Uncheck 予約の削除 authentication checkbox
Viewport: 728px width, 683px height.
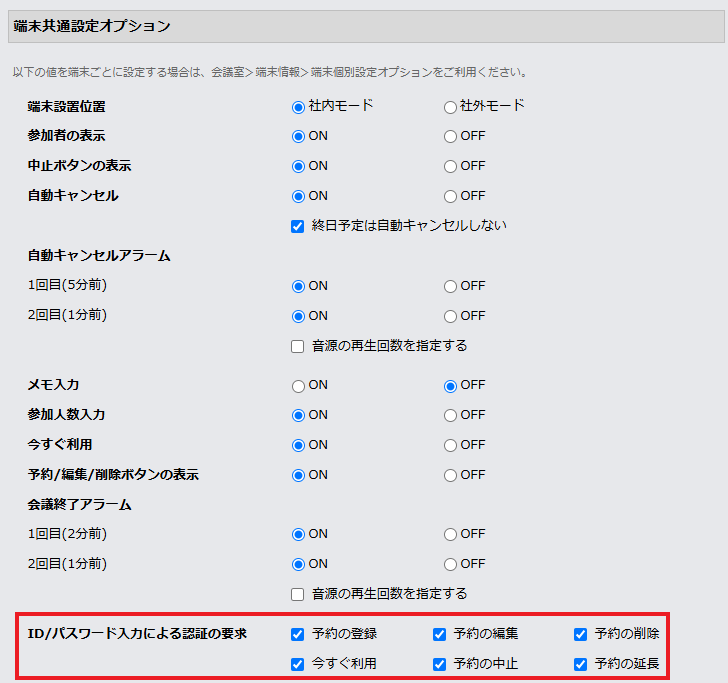[x=580, y=634]
